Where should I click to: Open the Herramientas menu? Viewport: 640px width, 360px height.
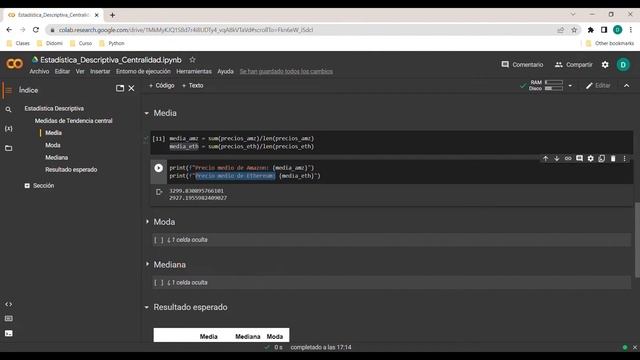[x=194, y=71]
